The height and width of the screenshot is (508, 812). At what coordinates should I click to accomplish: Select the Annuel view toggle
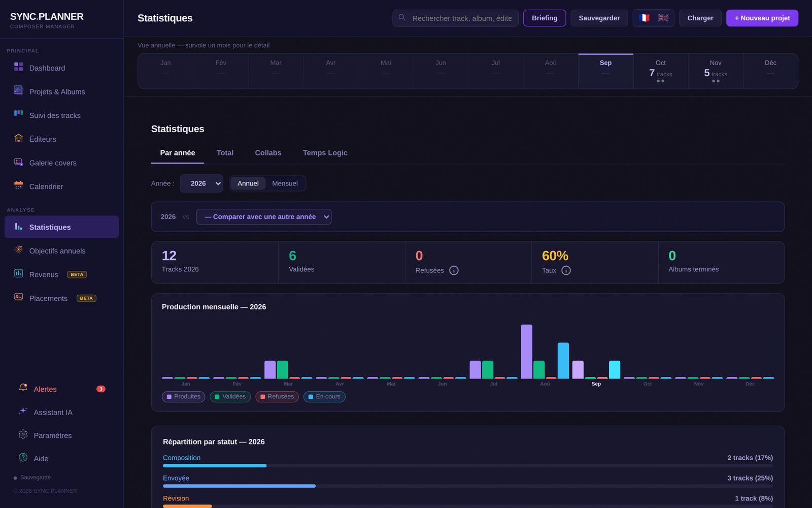(x=248, y=183)
